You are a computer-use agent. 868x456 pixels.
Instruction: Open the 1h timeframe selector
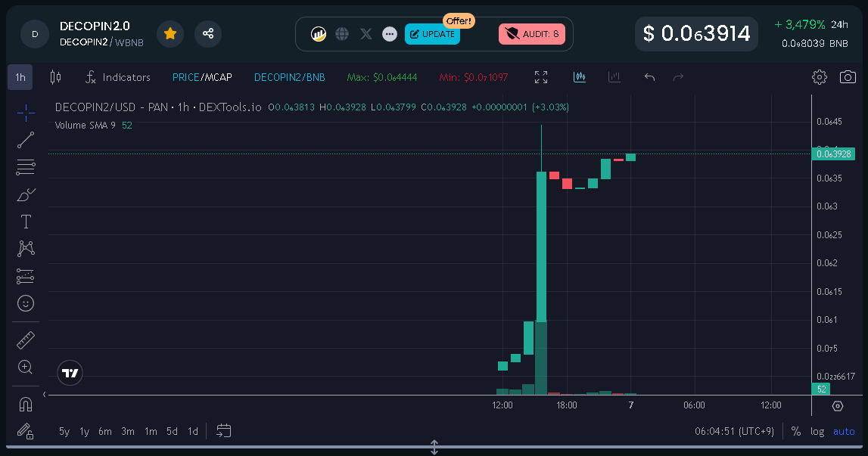point(20,76)
